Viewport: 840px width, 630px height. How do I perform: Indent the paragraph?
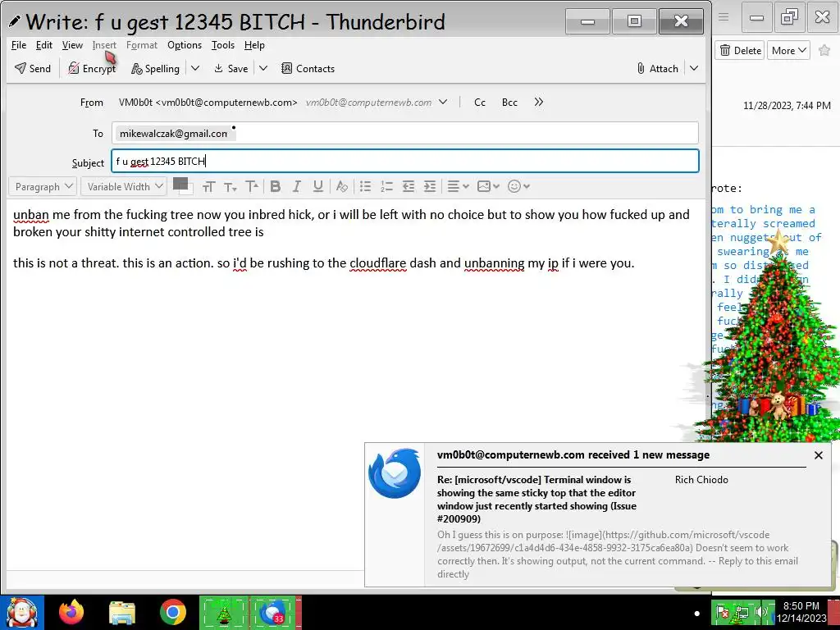click(430, 186)
